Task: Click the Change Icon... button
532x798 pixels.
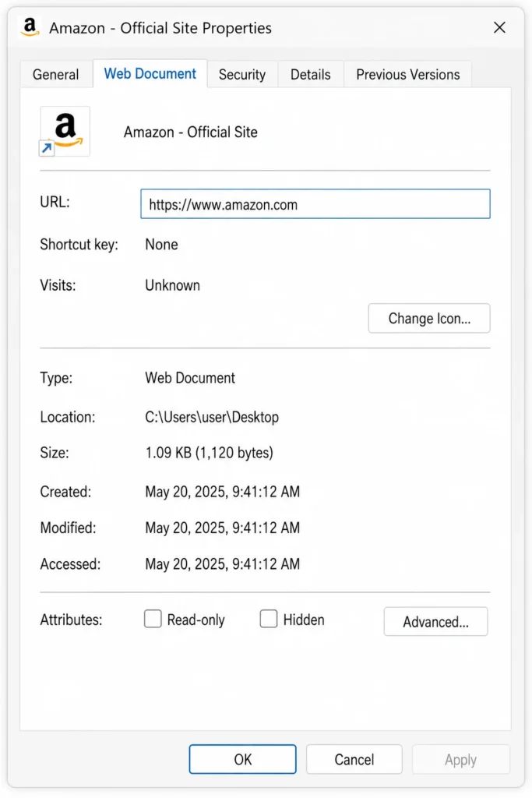Action: tap(429, 319)
